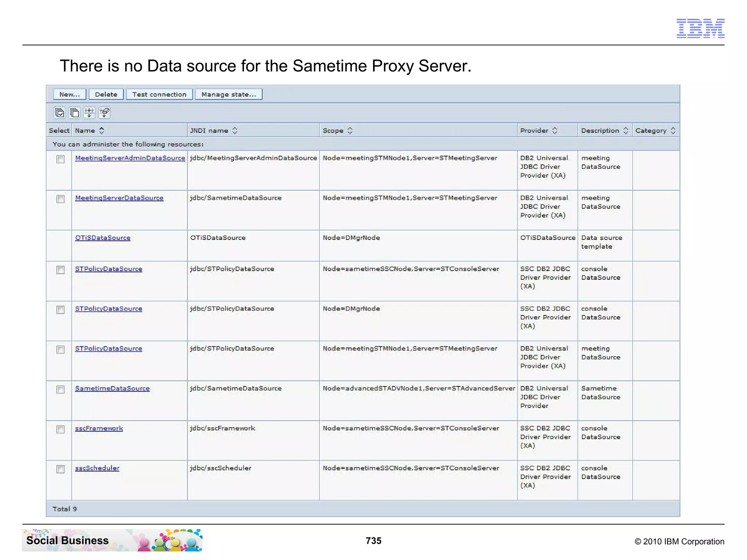Select STPolicyDataSource checkbox for STConsoleServer scope
Image resolution: width=747 pixels, height=560 pixels.
[61, 270]
